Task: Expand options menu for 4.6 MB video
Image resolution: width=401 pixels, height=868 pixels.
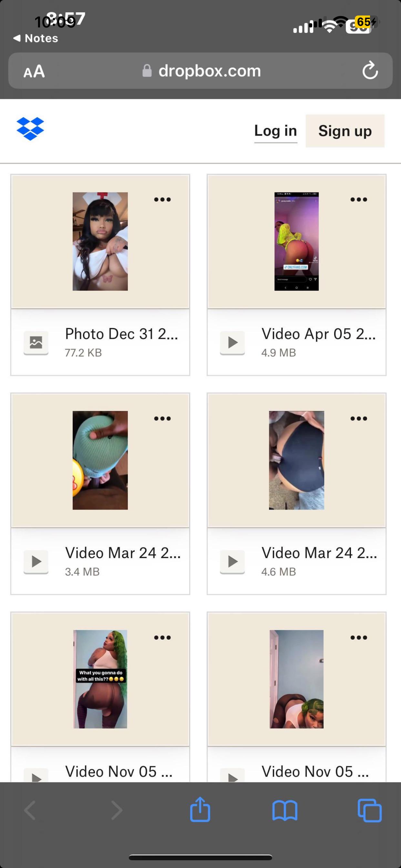Action: pos(358,418)
